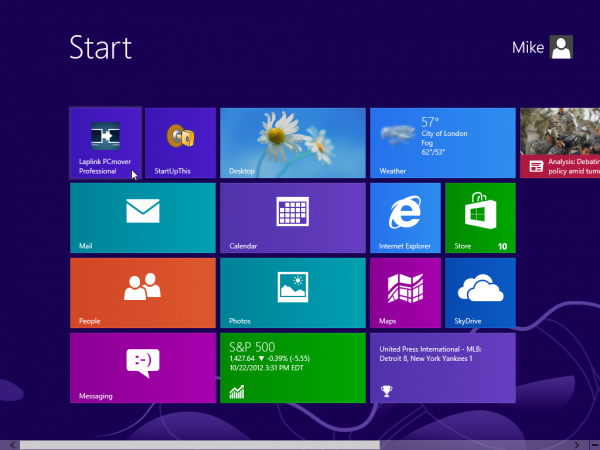Launch the StartUpThis tile
Screen dimensions: 600x450
pos(180,143)
